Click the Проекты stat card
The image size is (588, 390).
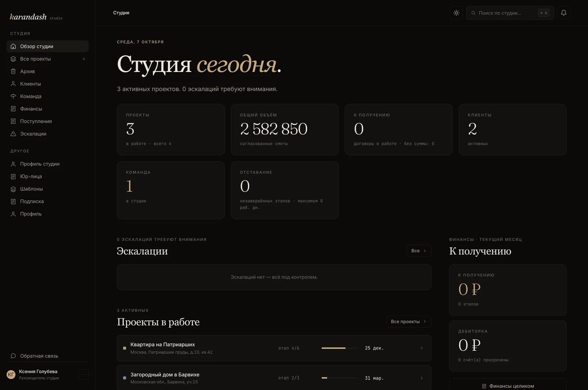(171, 129)
